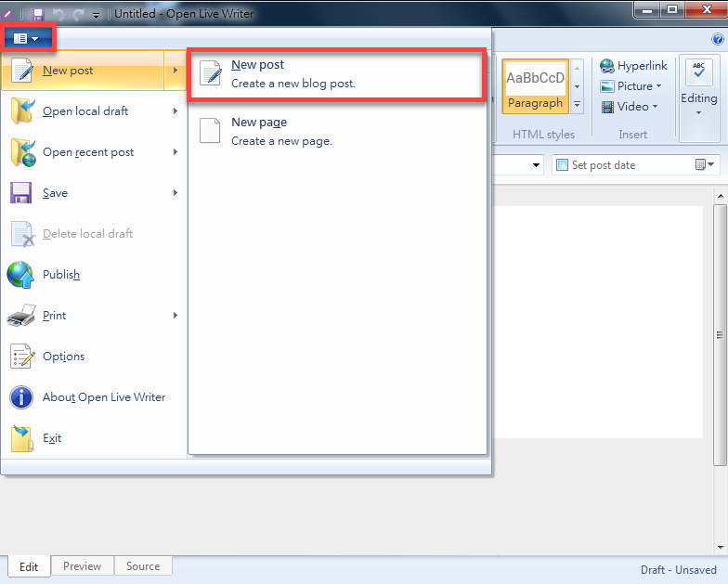Select Publish menu entry text
The image size is (728, 584).
pyautogui.click(x=61, y=275)
